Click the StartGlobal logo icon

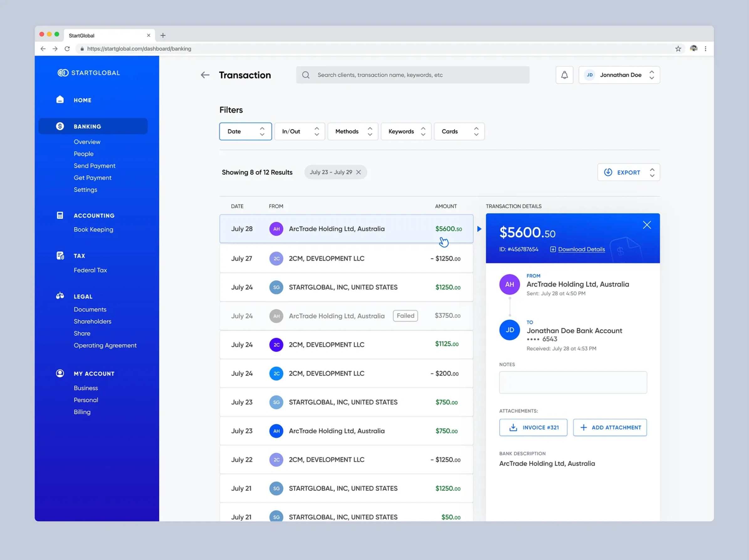(63, 73)
